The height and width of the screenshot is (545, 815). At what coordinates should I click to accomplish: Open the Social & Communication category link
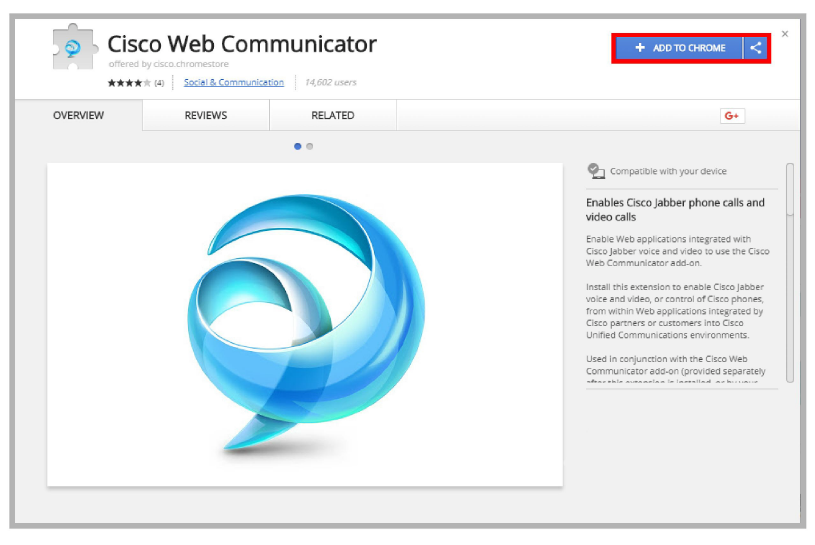[234, 82]
